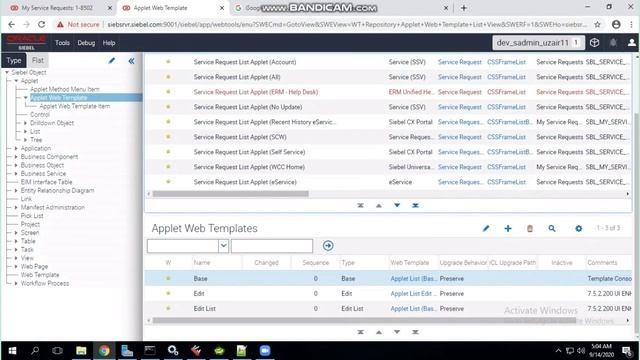Open the Tools menu
This screenshot has width=640, height=360.
[62, 43]
